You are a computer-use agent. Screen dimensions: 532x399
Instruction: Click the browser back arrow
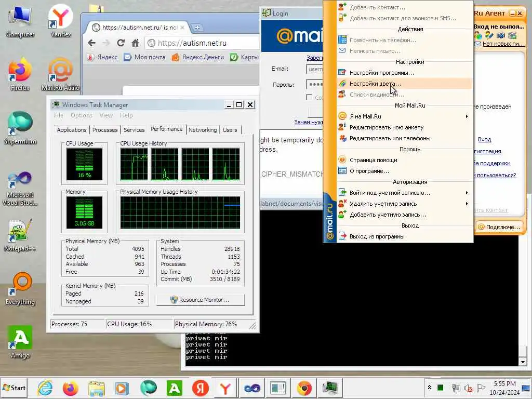(x=91, y=43)
